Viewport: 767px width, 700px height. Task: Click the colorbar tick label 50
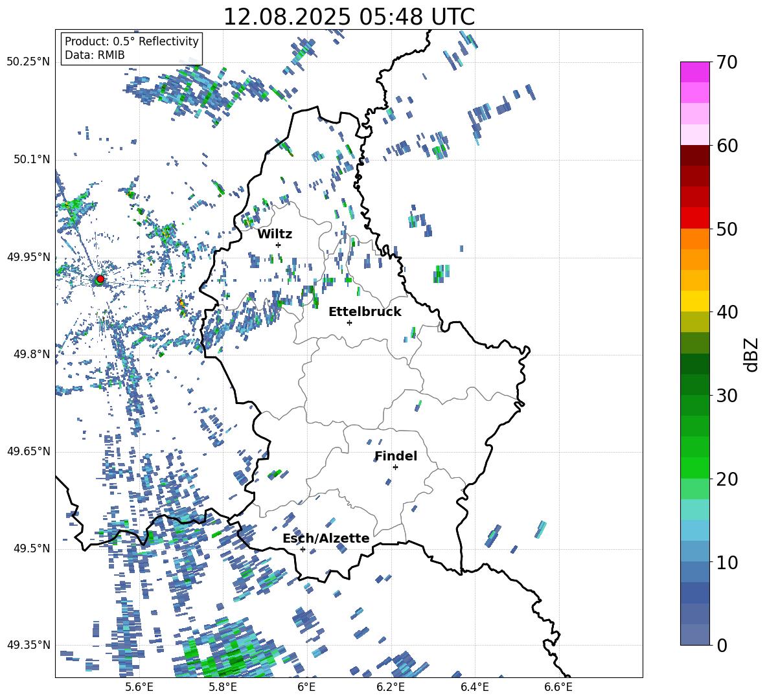[x=727, y=229]
